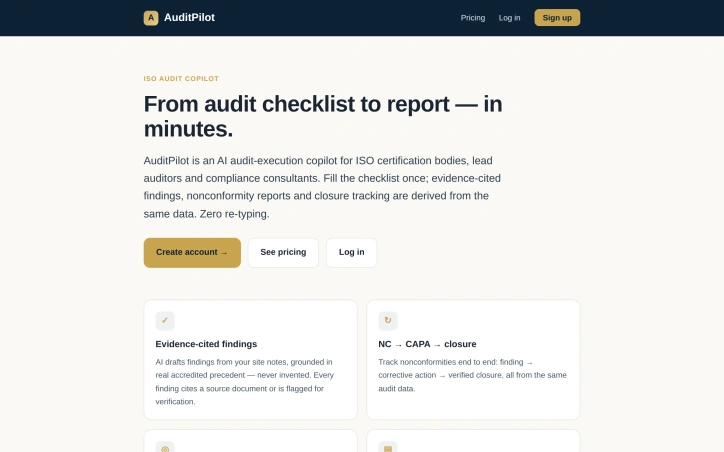Click the hero Log in button
724x452 pixels.
[x=351, y=253]
